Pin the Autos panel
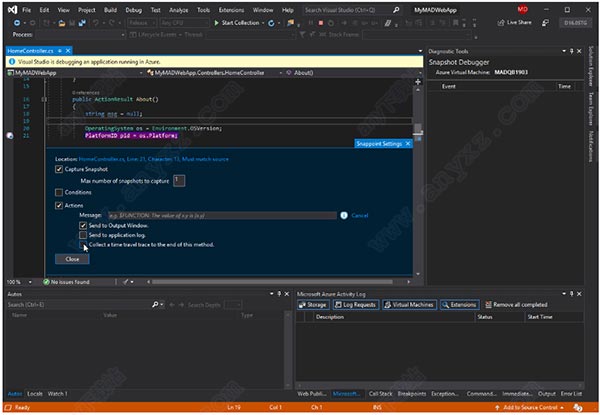The width and height of the screenshot is (600, 415). (x=279, y=294)
